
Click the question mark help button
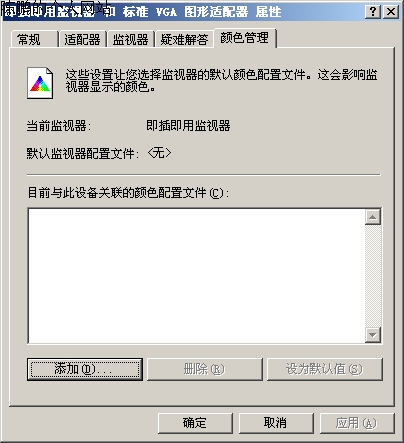(373, 12)
